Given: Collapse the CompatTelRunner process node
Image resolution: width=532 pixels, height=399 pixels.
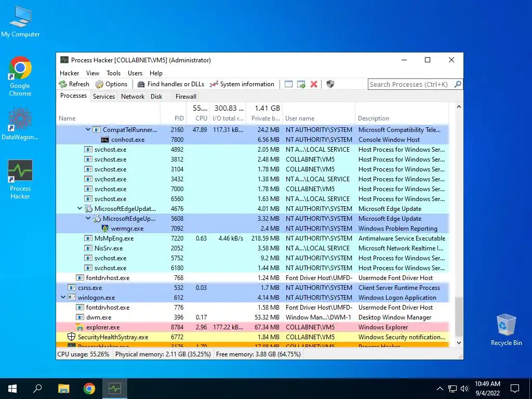Looking at the screenshot, I should (88, 129).
